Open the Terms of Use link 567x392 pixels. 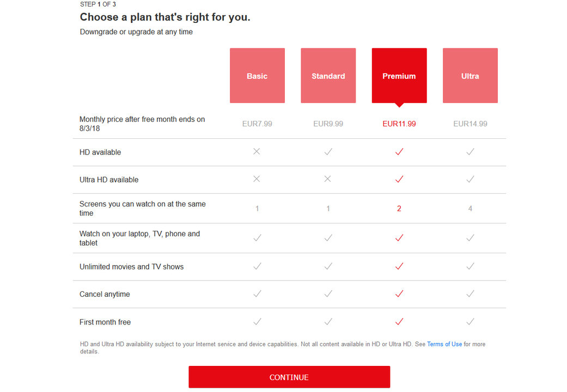click(x=444, y=344)
